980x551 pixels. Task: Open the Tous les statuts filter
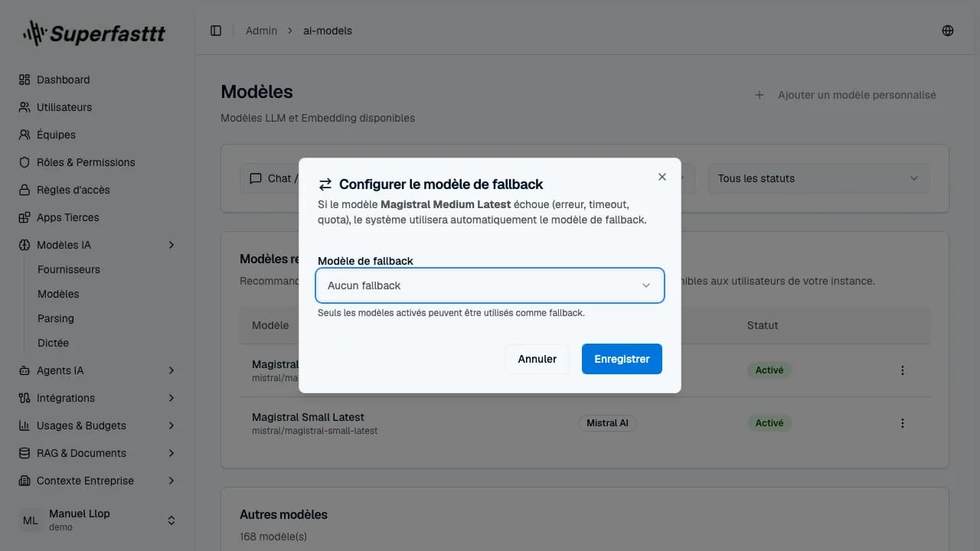coord(819,178)
